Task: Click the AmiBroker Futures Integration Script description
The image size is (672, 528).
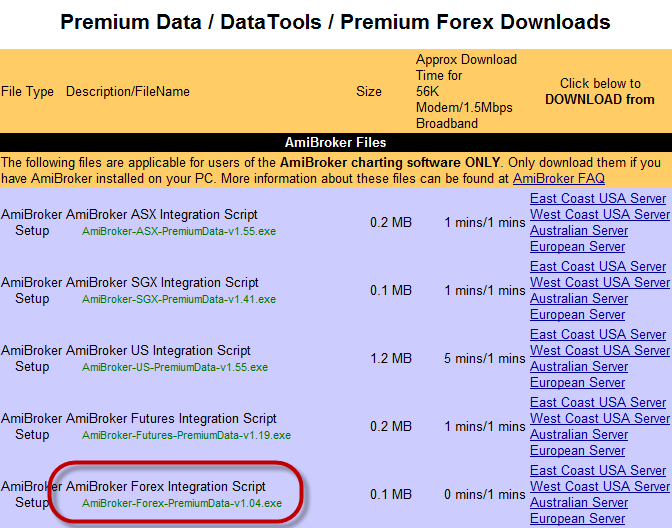Action: pyautogui.click(x=171, y=418)
